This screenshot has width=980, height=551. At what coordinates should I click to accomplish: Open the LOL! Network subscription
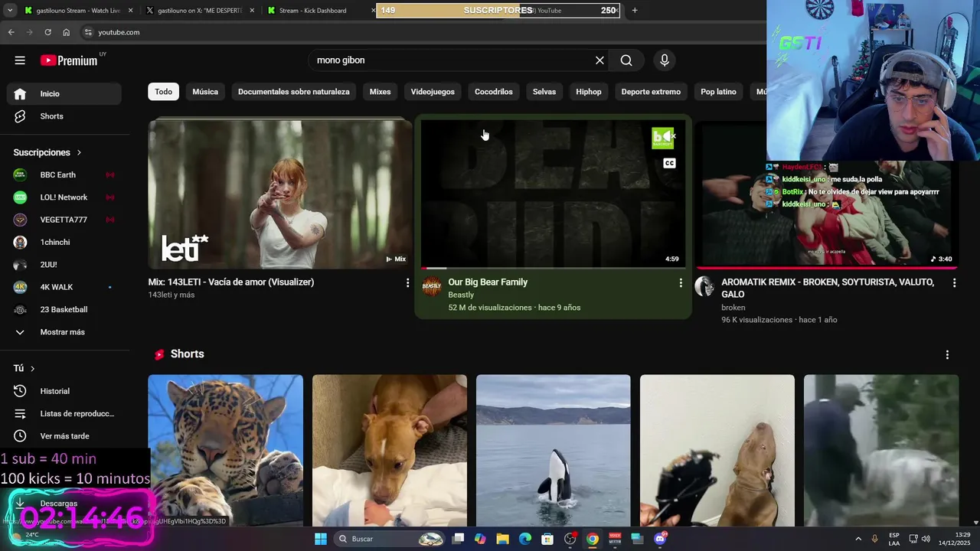64,197
